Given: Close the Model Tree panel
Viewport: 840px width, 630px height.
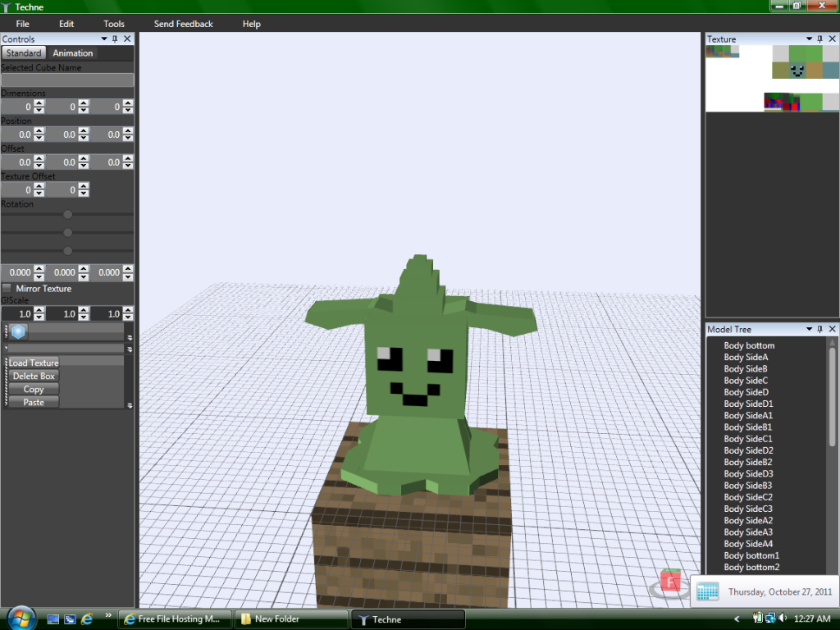Looking at the screenshot, I should tap(832, 329).
